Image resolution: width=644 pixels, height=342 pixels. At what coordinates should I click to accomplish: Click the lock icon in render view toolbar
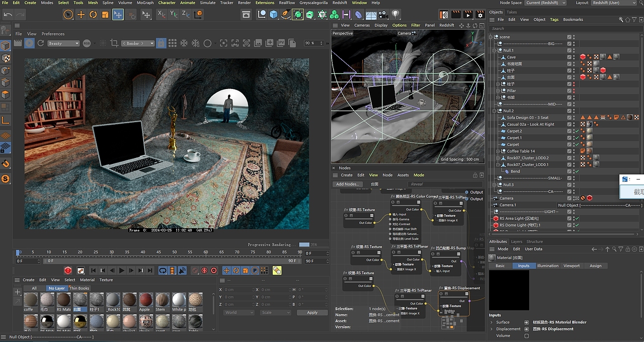point(161,43)
